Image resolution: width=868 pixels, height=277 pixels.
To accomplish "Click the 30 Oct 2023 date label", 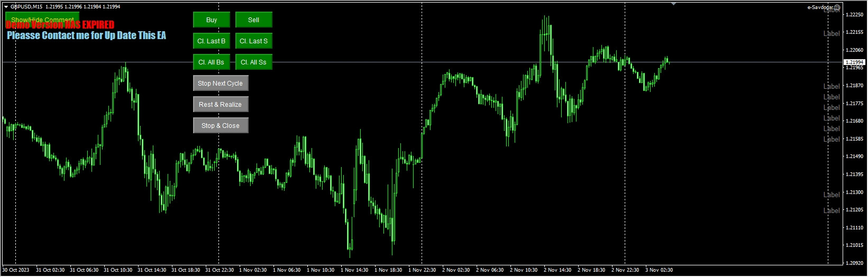I will click(16, 270).
